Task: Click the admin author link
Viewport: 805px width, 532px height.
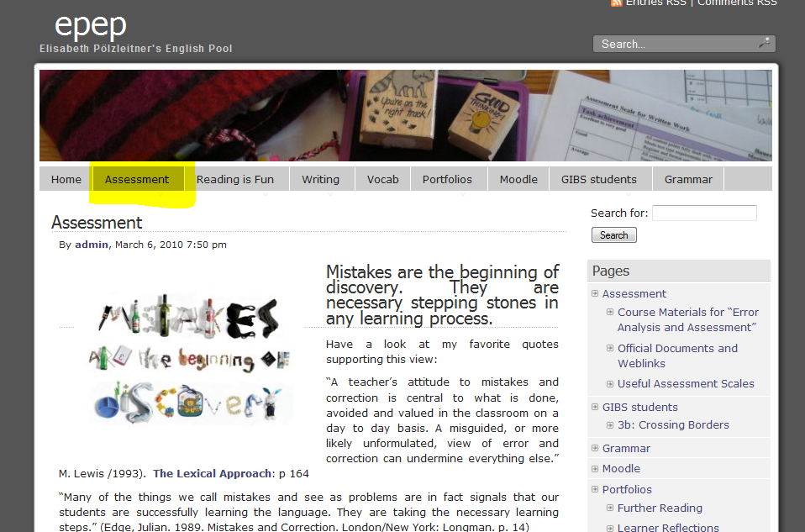Action: [x=92, y=245]
